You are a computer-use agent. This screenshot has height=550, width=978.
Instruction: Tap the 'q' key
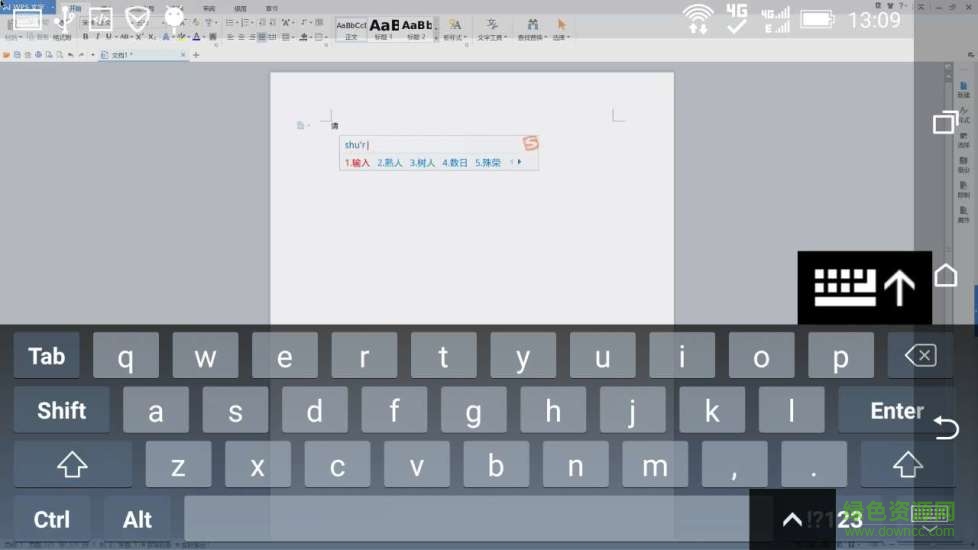126,356
